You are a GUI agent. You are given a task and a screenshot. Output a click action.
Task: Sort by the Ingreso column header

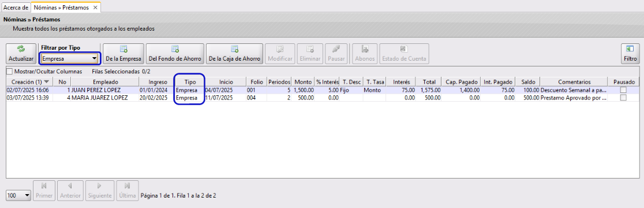[x=158, y=82]
